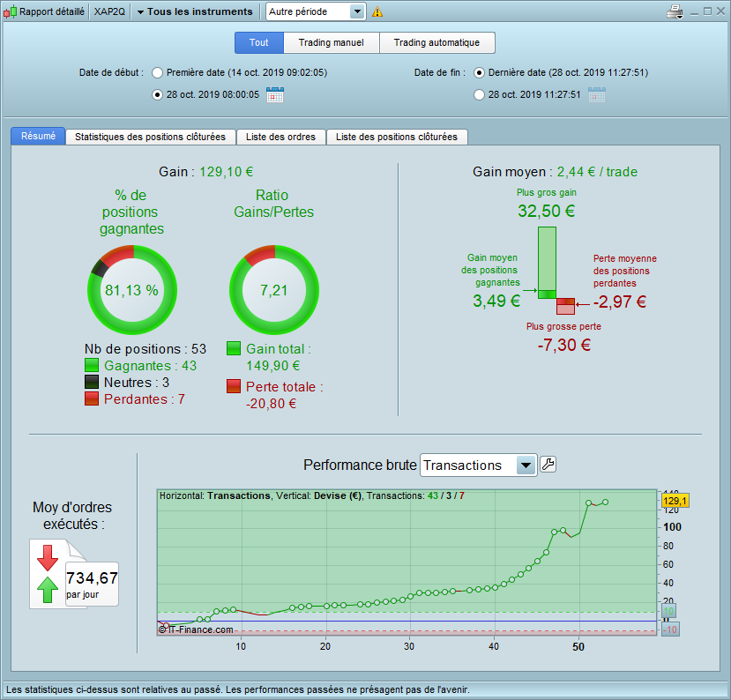This screenshot has width=731, height=700.
Task: Open Statistiques des positions clôturées tab
Action: pyautogui.click(x=150, y=137)
